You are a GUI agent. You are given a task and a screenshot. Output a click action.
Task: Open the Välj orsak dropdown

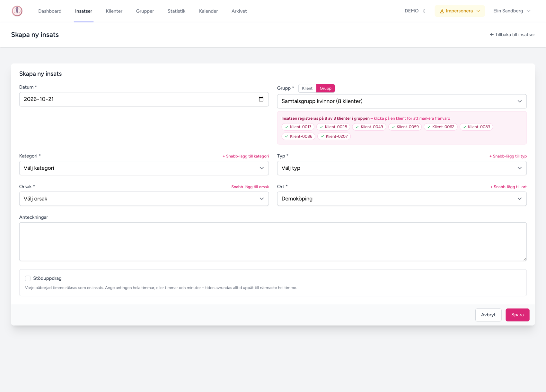(144, 199)
